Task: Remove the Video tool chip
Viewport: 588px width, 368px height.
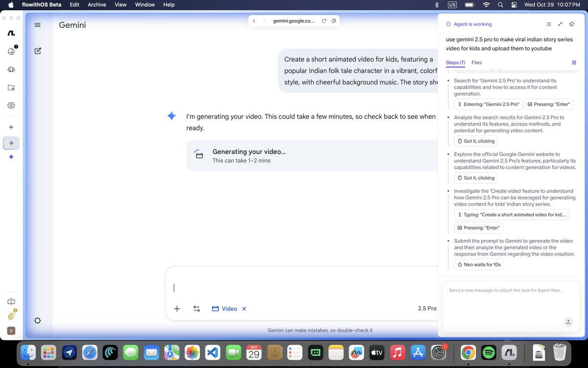Action: pyautogui.click(x=244, y=309)
